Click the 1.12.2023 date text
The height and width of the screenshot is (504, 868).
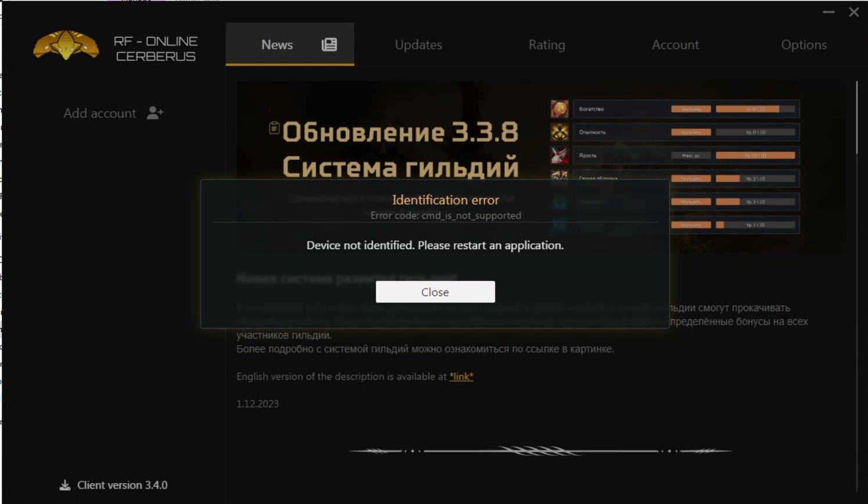point(257,404)
